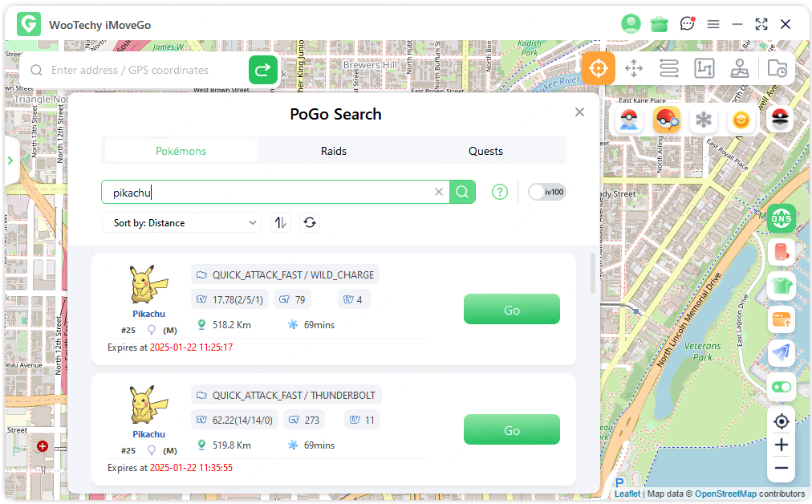The height and width of the screenshot is (504, 812).
Task: Activate the teleport mode target icon
Action: [x=599, y=68]
